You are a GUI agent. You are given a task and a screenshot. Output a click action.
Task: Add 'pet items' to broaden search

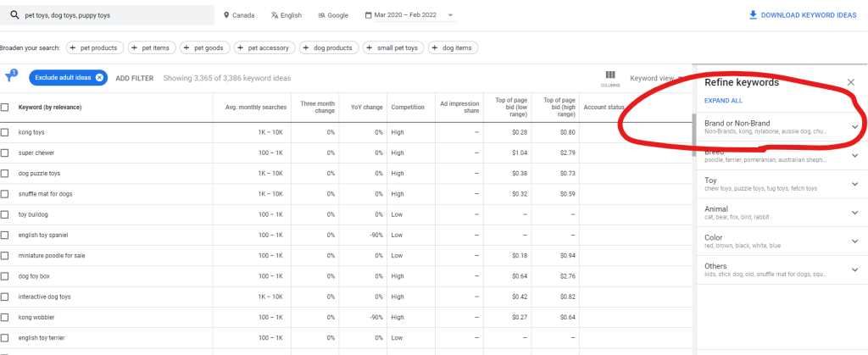pyautogui.click(x=152, y=48)
